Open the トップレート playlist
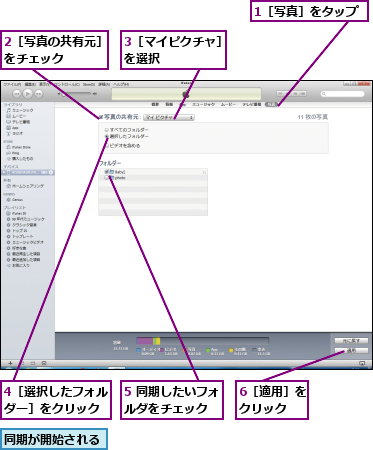This screenshot has width=373, height=450. click(x=20, y=236)
